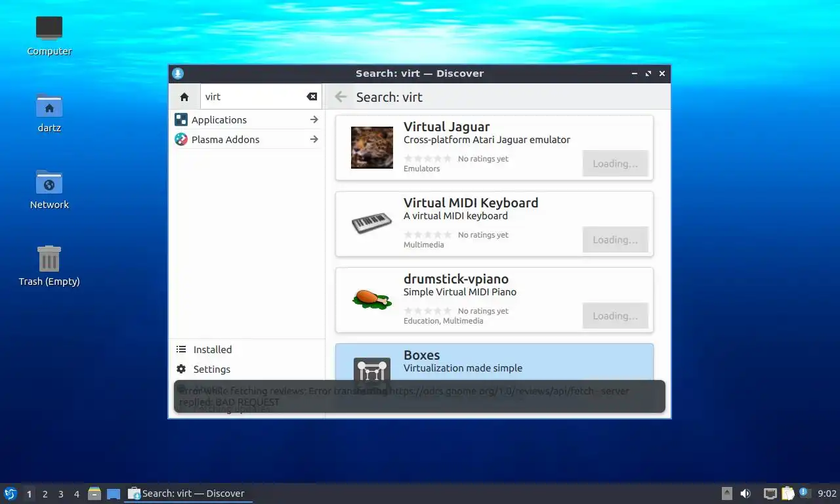Click the update notifier tray icon
The width and height of the screenshot is (840, 504).
coord(805,493)
